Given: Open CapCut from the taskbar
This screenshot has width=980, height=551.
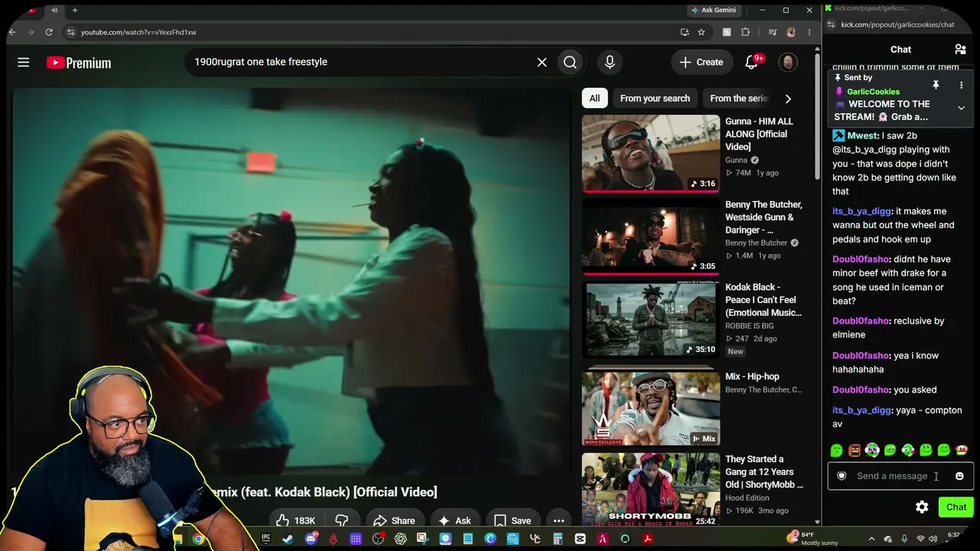Looking at the screenshot, I should [x=580, y=539].
